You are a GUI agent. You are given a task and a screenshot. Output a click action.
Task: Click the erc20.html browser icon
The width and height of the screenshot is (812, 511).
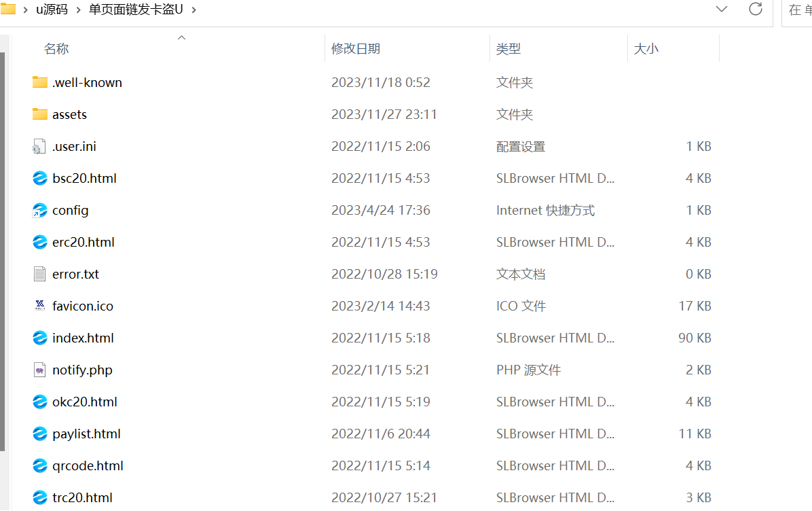[x=40, y=242]
